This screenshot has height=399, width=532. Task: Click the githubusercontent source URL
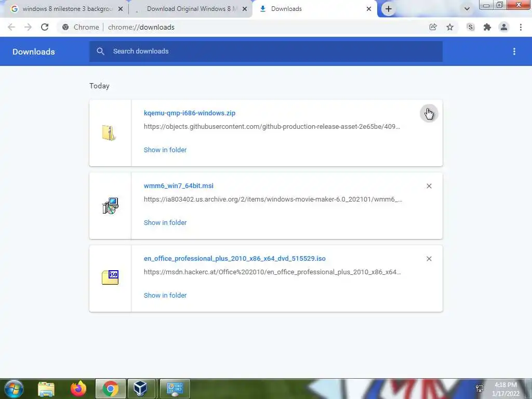(x=272, y=127)
